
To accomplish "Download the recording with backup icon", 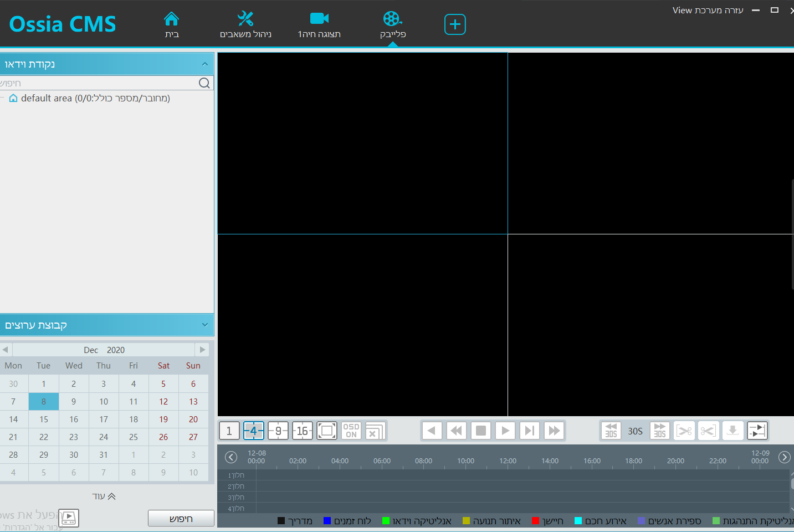I will pyautogui.click(x=733, y=431).
